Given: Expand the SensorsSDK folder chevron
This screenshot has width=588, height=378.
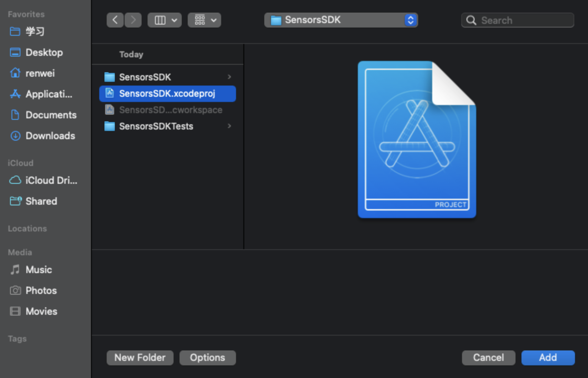Looking at the screenshot, I should [x=229, y=77].
